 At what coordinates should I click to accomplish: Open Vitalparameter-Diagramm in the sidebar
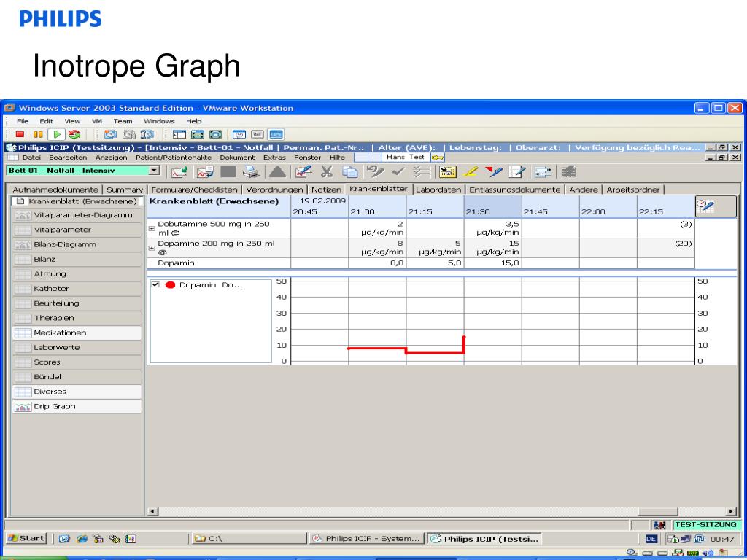77,215
